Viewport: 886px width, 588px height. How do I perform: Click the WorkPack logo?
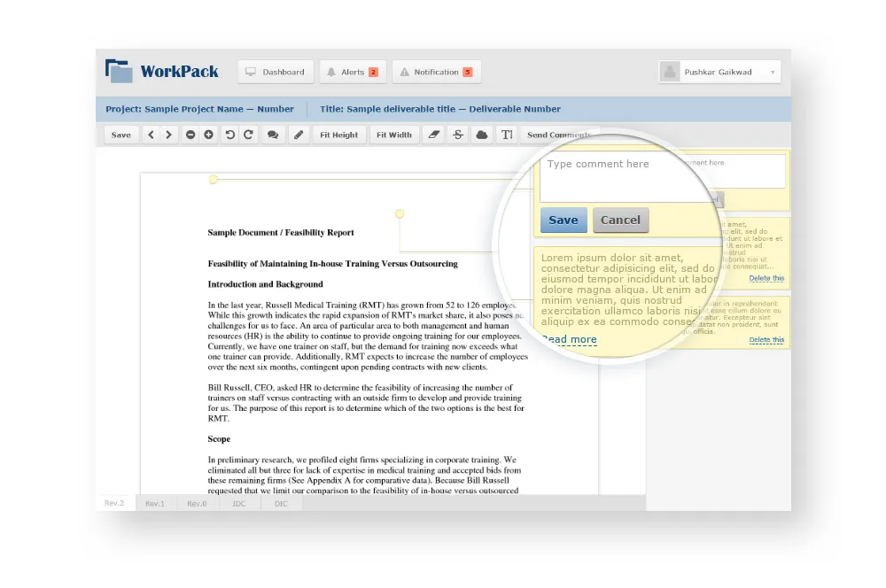point(161,72)
